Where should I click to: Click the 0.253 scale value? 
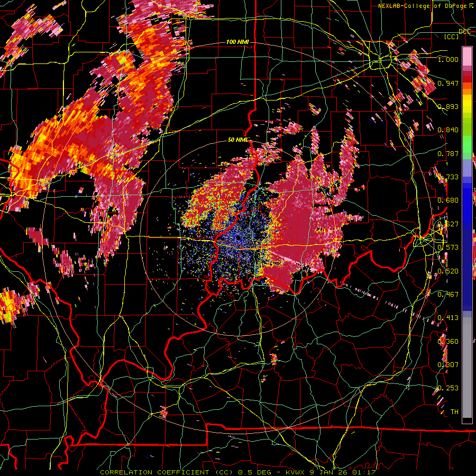coord(448,388)
